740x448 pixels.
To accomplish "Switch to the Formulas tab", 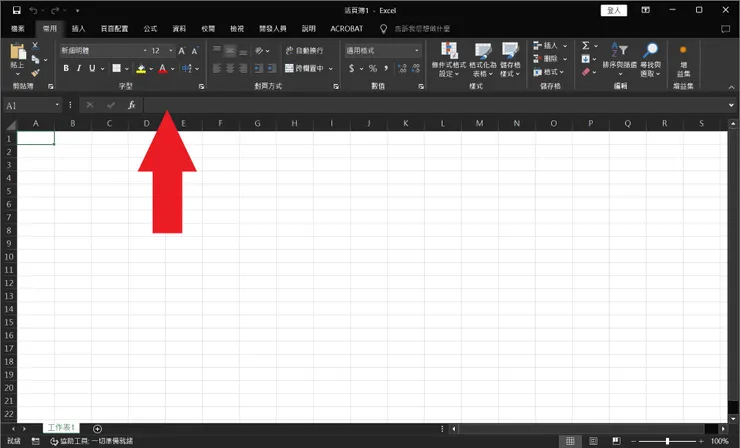I will pyautogui.click(x=150, y=29).
